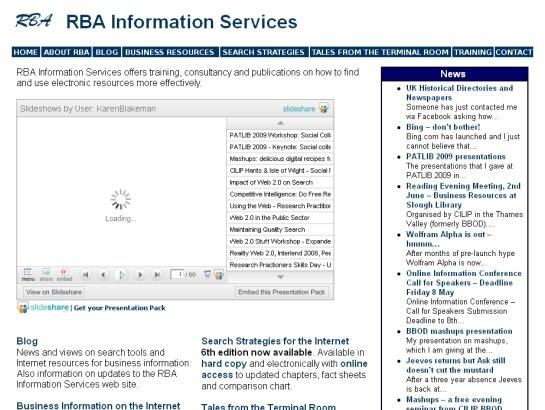Click SlideShare icon below the player
The image size is (545, 410).
pyautogui.click(x=23, y=308)
